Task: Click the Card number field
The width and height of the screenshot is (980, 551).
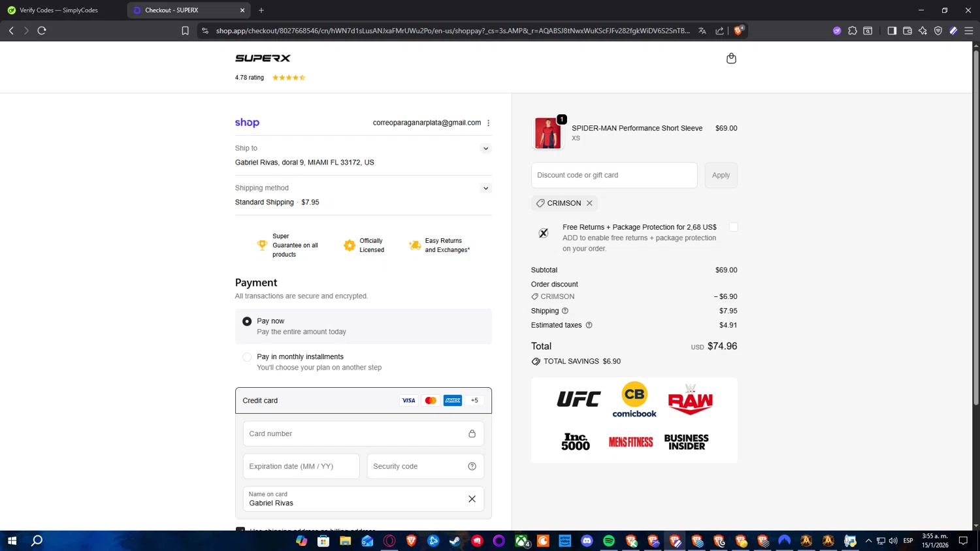Action: pos(363,433)
